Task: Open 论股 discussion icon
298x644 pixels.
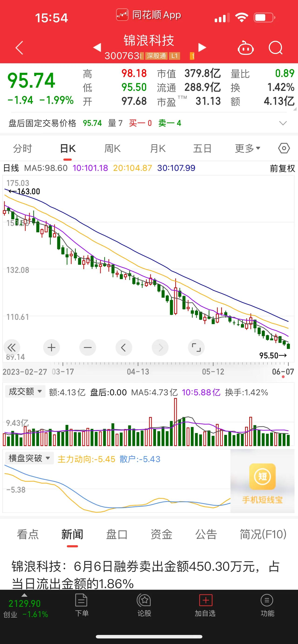Action: [x=144, y=605]
